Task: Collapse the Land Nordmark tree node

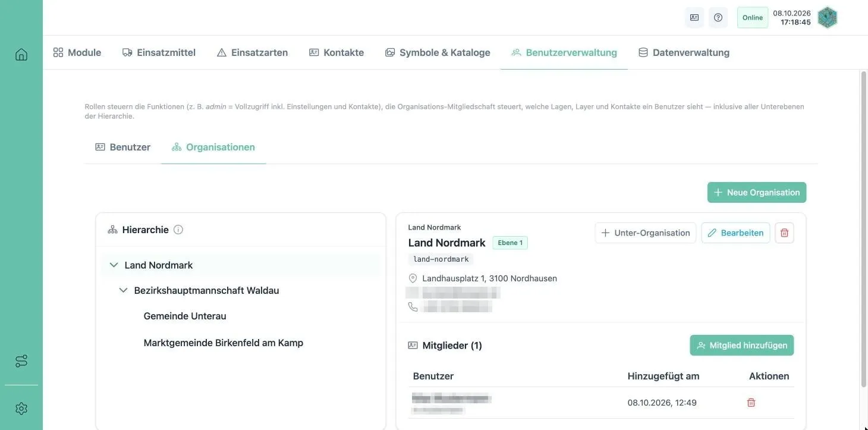Action: (114, 265)
